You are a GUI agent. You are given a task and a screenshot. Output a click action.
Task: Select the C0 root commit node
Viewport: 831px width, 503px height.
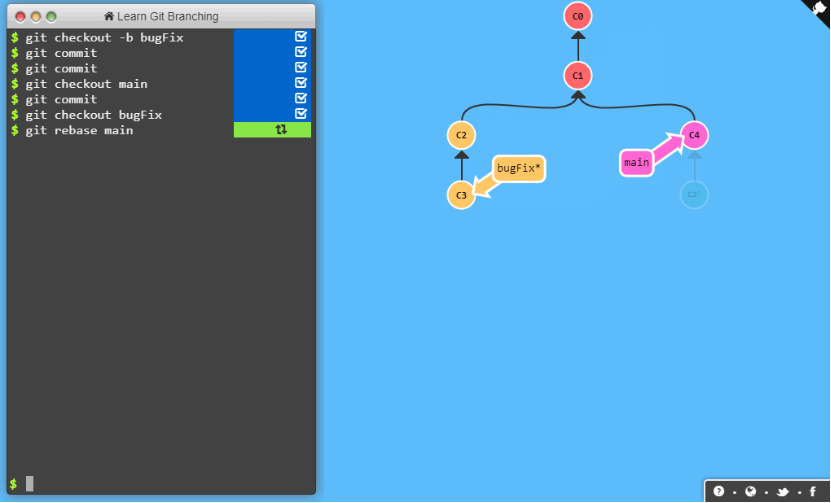click(578, 16)
